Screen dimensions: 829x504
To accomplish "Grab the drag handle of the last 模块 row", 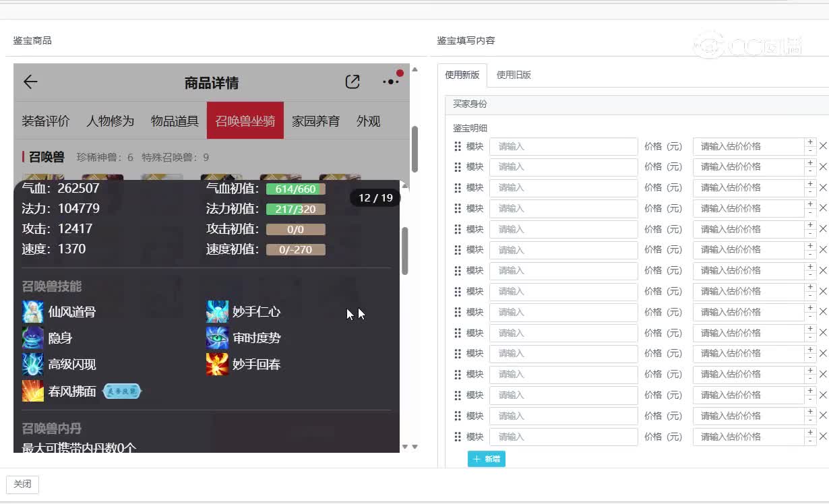I will (458, 437).
